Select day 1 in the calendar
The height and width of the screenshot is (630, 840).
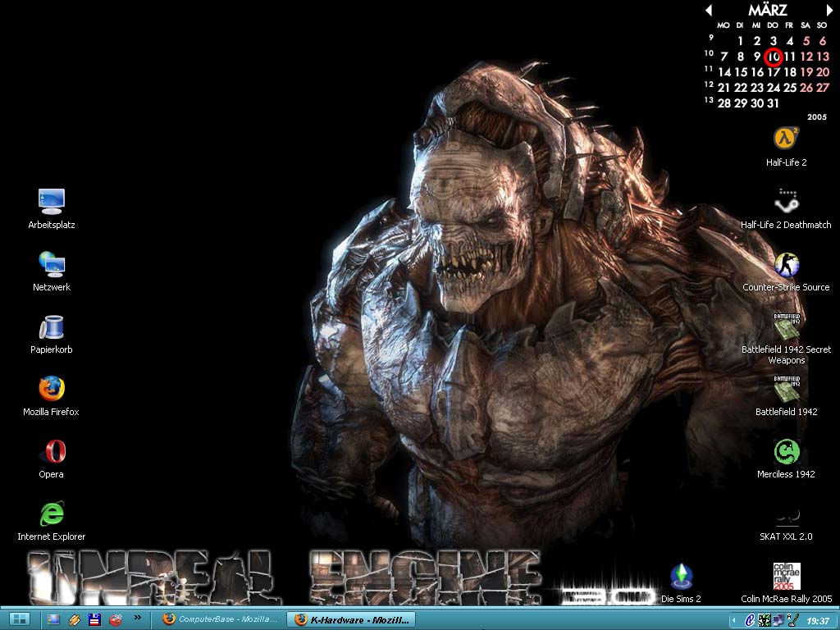[x=740, y=41]
